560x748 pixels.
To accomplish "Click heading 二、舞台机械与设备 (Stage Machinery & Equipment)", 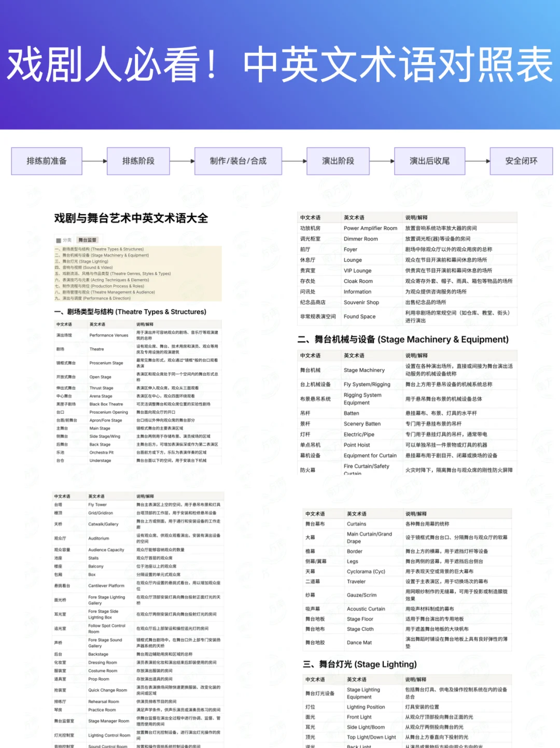I will click(403, 340).
